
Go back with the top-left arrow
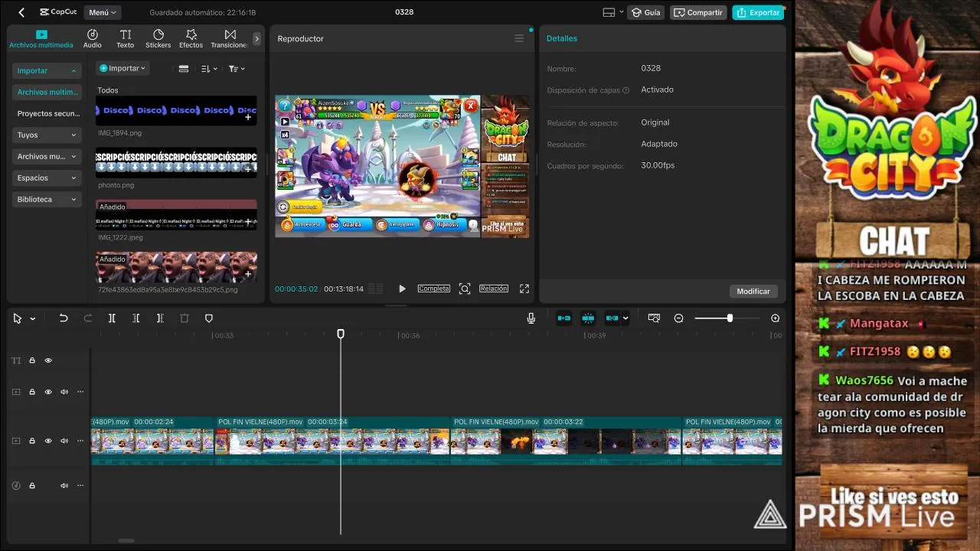click(21, 12)
